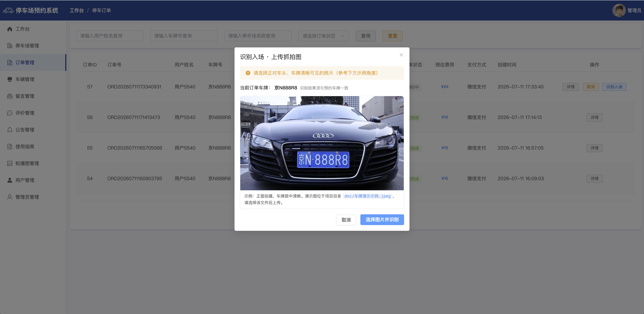Click 用户5540 in order 56 row
The height and width of the screenshot is (314, 644).
pyautogui.click(x=185, y=117)
